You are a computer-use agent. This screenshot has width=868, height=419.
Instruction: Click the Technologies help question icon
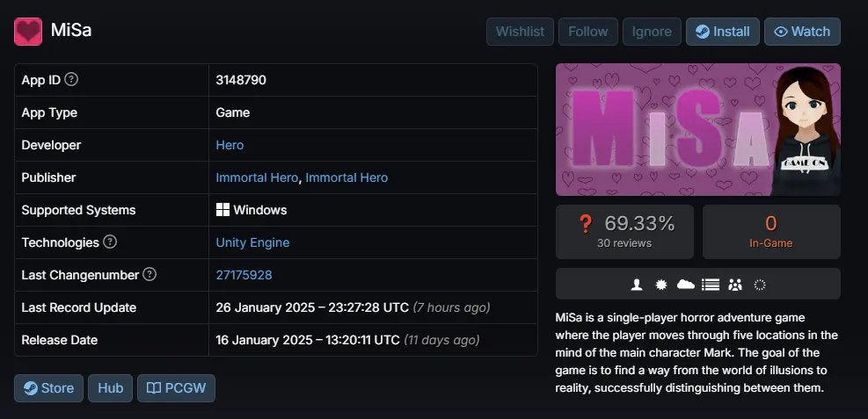pyautogui.click(x=110, y=242)
